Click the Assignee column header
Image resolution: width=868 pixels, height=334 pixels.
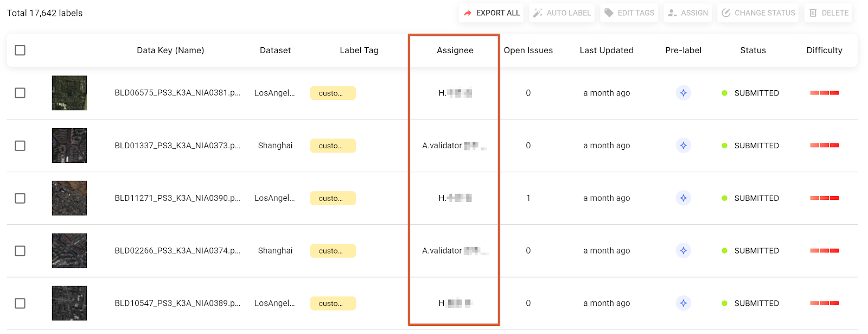click(x=455, y=51)
